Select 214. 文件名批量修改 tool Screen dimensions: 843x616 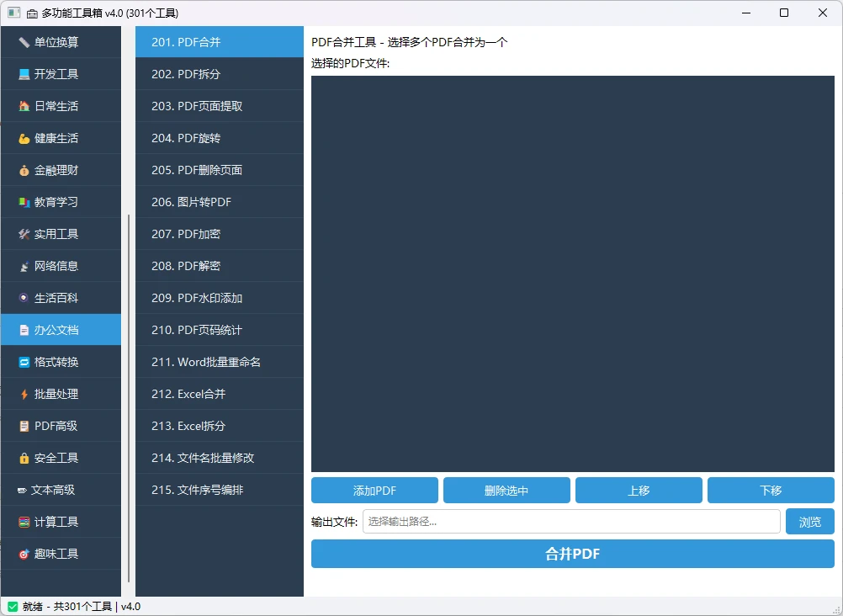click(220, 458)
